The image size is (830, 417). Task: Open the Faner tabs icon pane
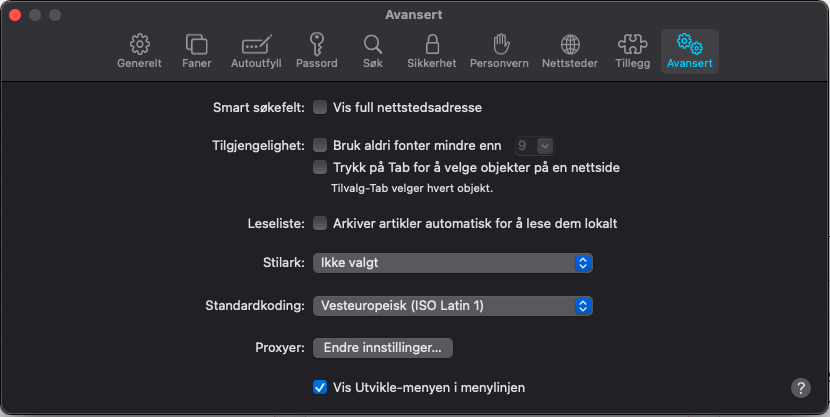point(196,51)
